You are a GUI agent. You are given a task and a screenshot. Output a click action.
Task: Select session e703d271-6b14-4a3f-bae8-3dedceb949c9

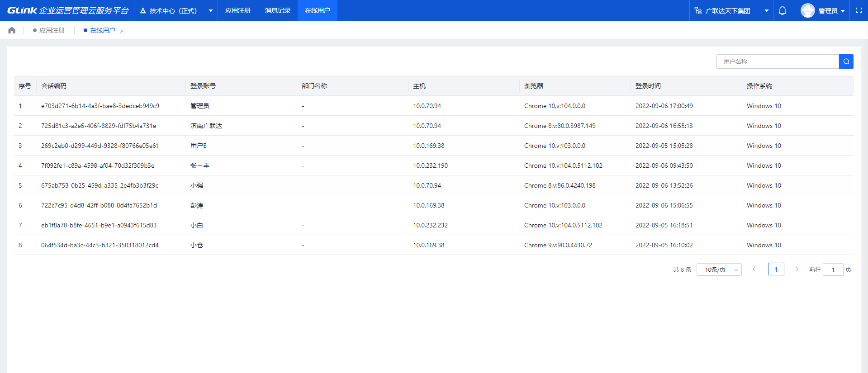click(x=100, y=106)
